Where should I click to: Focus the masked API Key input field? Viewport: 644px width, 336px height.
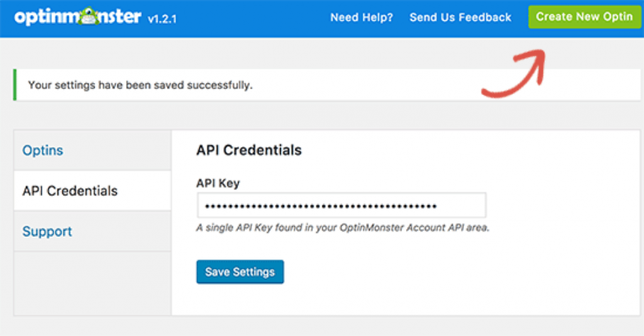point(341,205)
